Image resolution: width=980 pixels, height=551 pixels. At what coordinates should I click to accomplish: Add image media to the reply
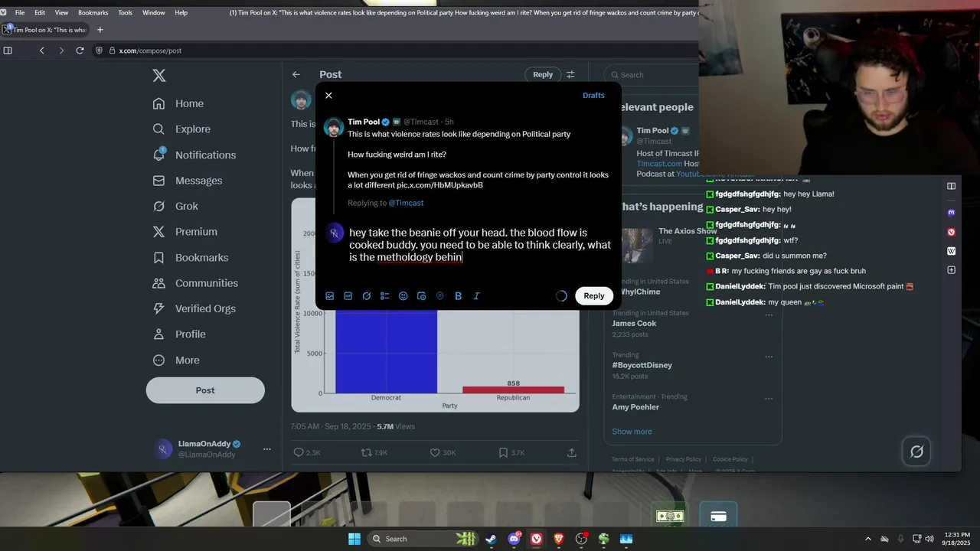330,296
